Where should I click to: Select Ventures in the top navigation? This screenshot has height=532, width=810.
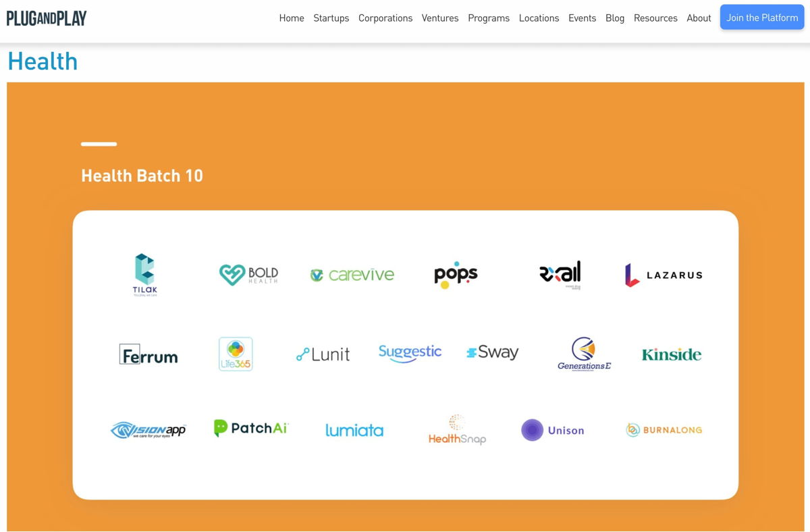tap(440, 18)
